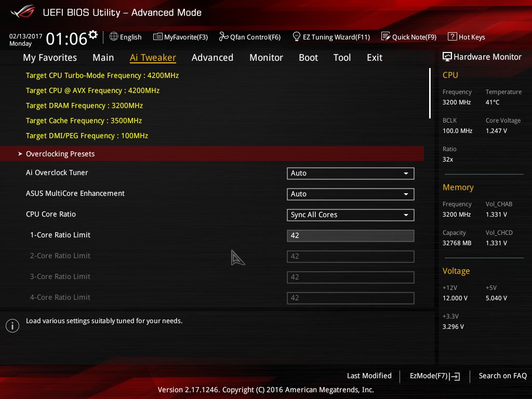The width and height of the screenshot is (532, 399).
Task: Open the Monitor tab
Action: pos(266,57)
